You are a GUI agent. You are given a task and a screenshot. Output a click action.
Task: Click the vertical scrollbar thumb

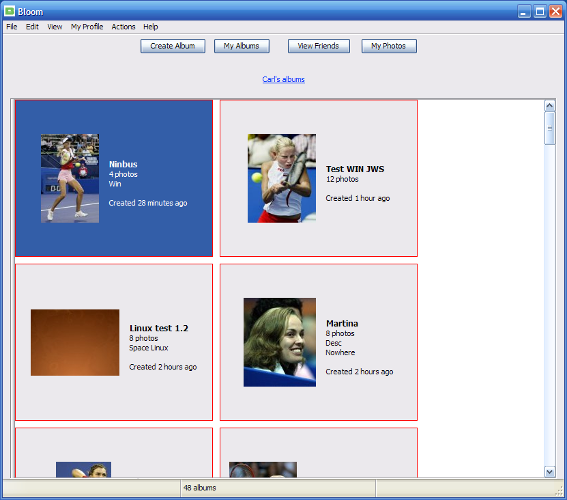tap(550, 128)
